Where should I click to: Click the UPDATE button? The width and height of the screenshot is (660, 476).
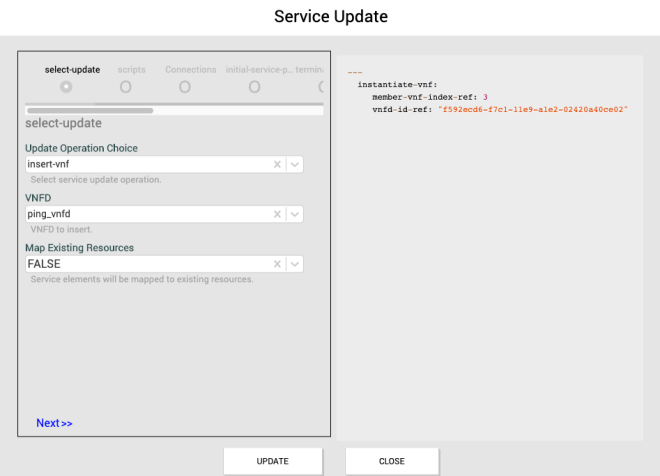click(272, 461)
